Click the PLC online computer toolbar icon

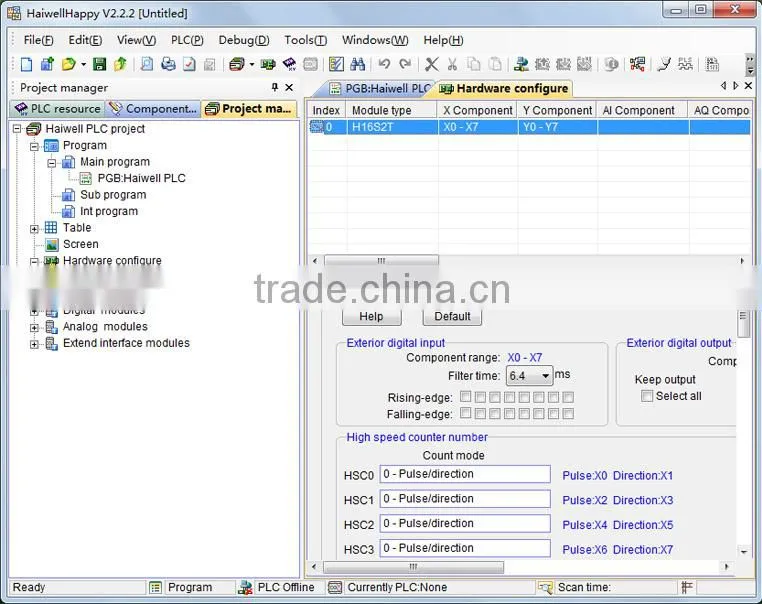coord(521,64)
